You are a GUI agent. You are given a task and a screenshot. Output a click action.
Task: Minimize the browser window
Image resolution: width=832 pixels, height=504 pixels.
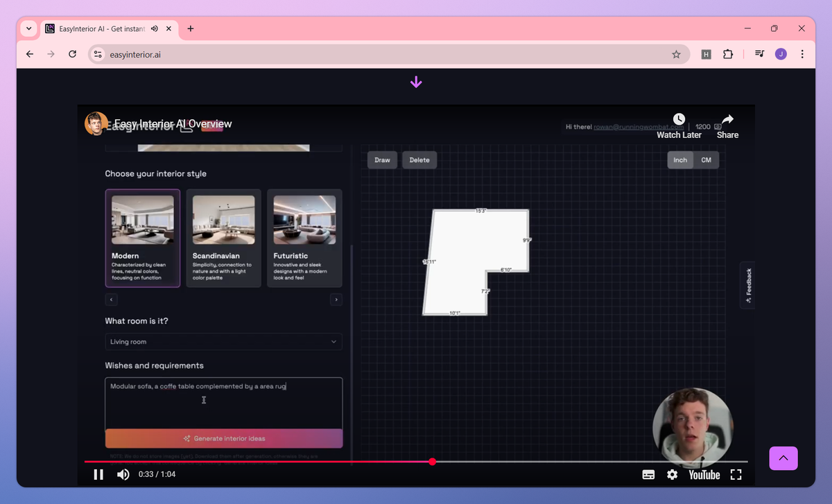tap(747, 28)
